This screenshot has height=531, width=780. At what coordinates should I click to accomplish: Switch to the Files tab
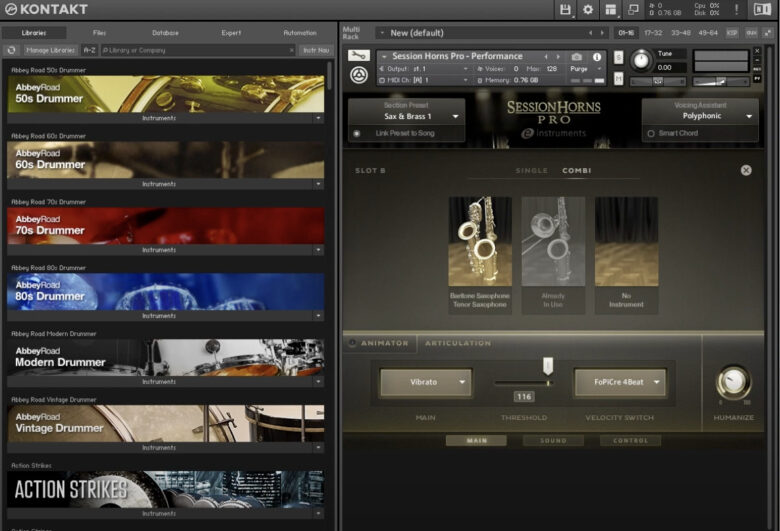tap(99, 33)
